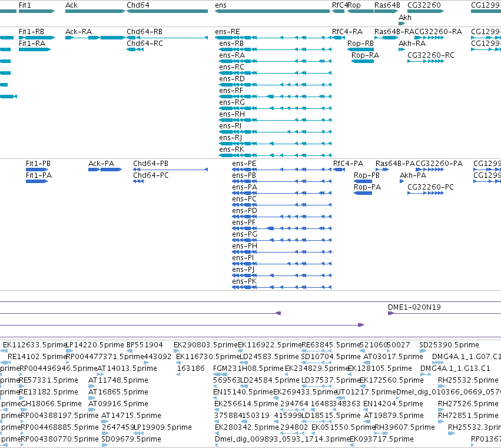Select the ens-RJ transcript label
This screenshot has height=448, width=501.
(x=230, y=138)
